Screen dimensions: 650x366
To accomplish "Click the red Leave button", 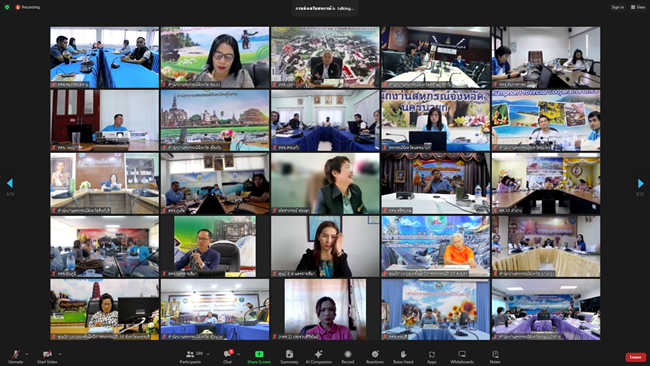I will click(x=635, y=357).
